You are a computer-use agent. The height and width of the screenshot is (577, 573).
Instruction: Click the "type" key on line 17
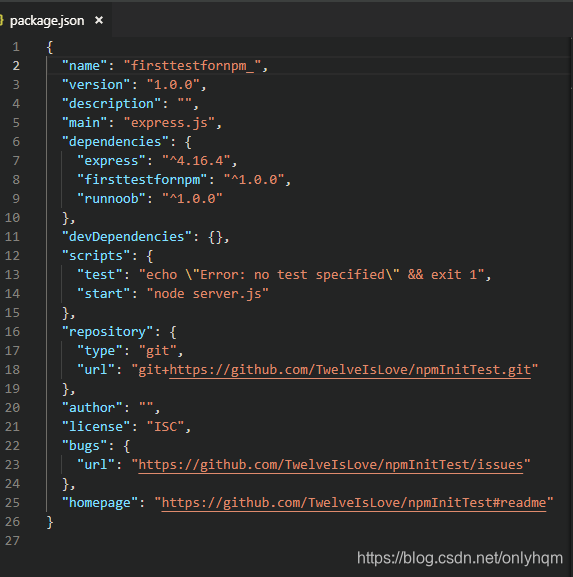(x=100, y=351)
